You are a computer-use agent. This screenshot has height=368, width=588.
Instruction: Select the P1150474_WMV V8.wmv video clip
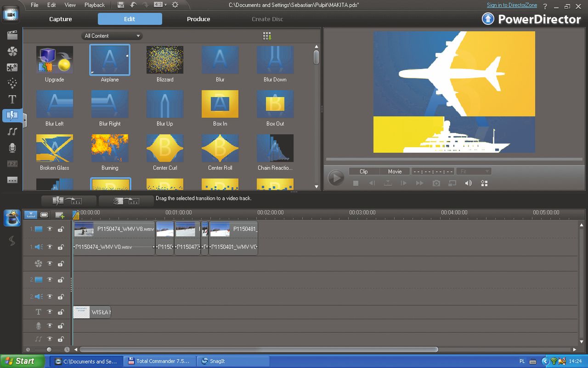(114, 229)
